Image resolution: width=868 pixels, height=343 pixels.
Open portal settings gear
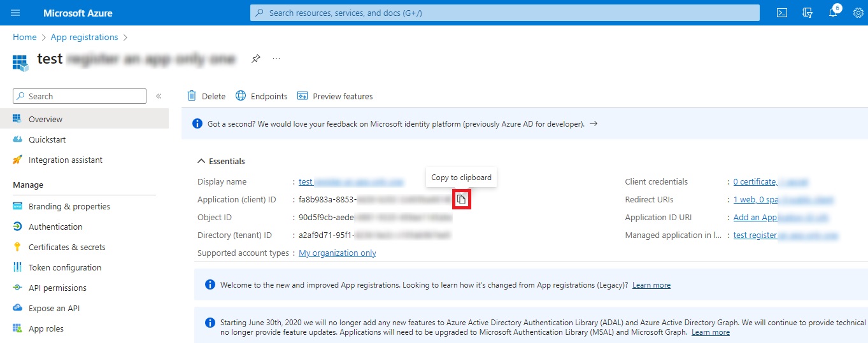pos(858,13)
